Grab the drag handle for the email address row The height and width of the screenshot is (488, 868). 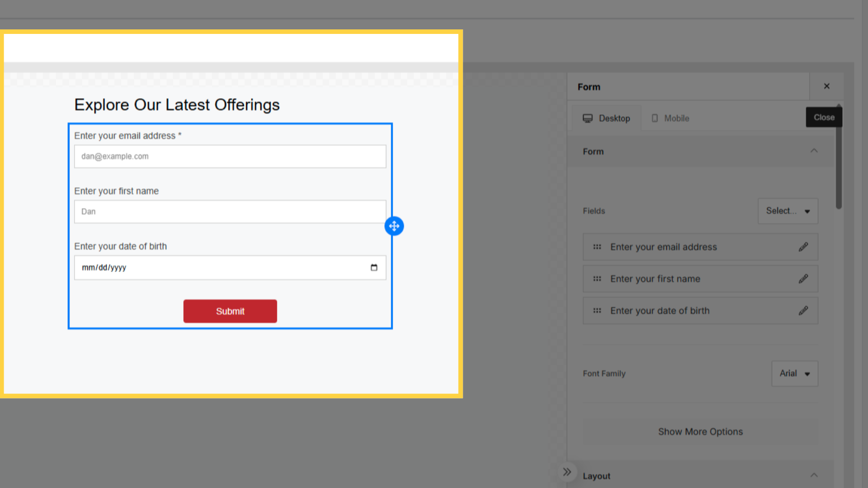click(597, 247)
